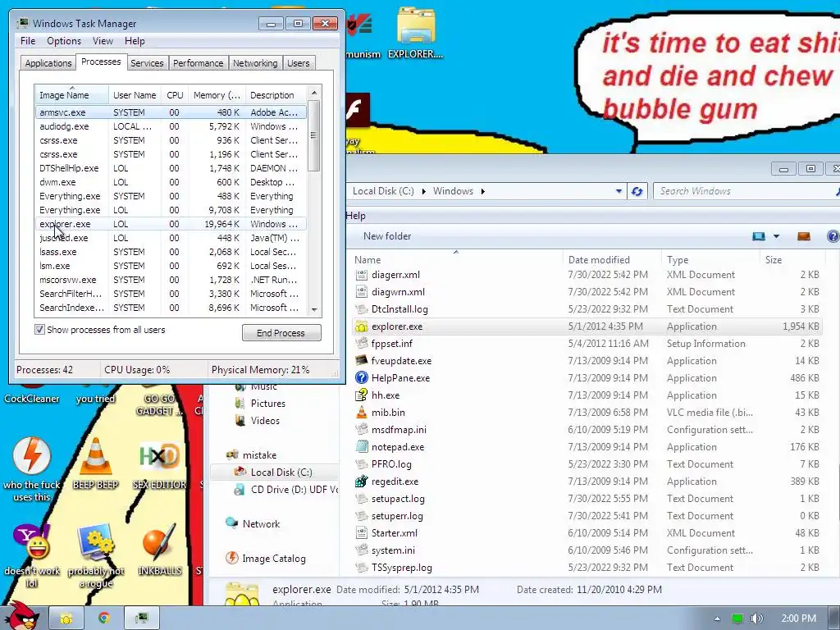Screen dimensions: 840x630
Task: Switch to the Networking tab
Action: (x=256, y=63)
